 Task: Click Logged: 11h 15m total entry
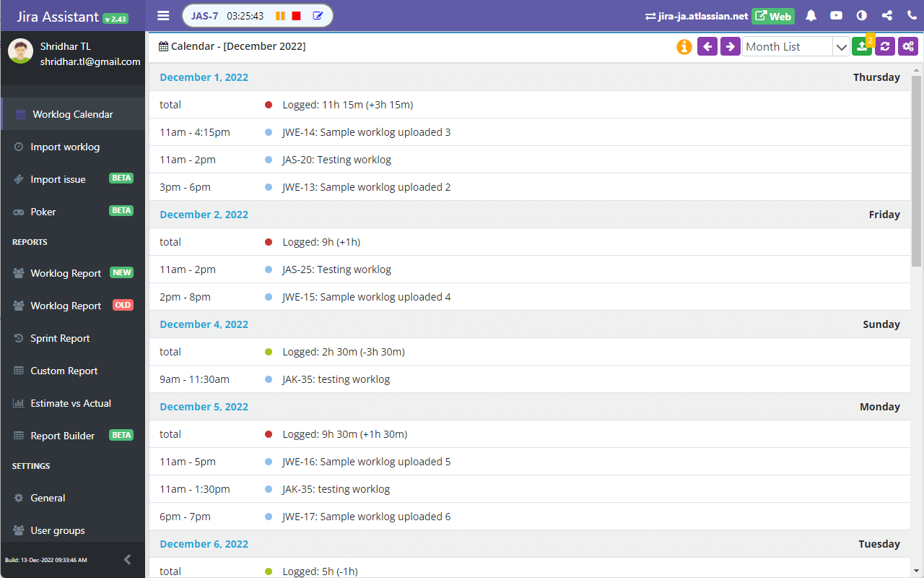pos(347,105)
